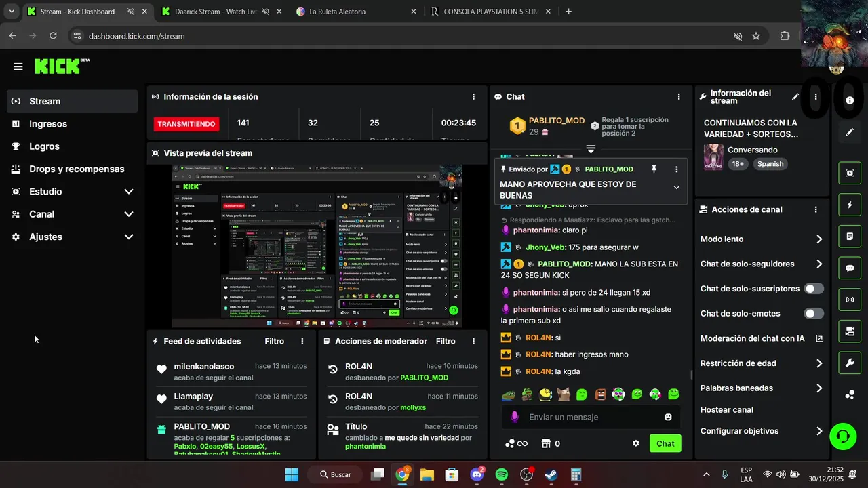The image size is (868, 488).
Task: Open activity feed three-dot menu
Action: [x=302, y=341]
